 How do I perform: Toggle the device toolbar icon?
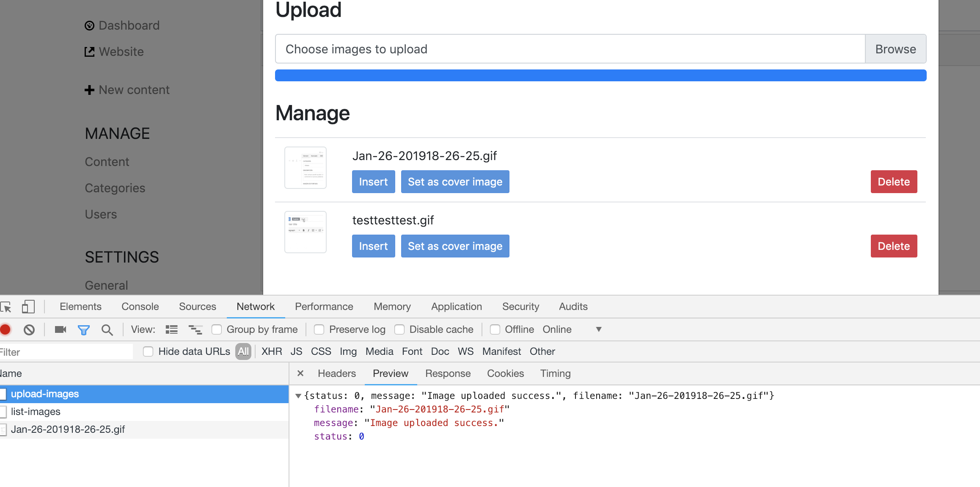[28, 307]
